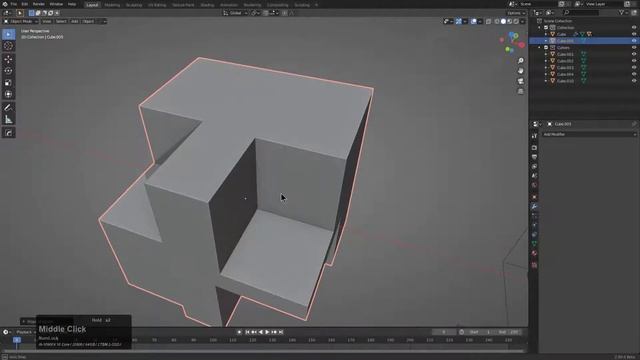640x360 pixels.
Task: Open the Object properties tab
Action: pos(534,197)
